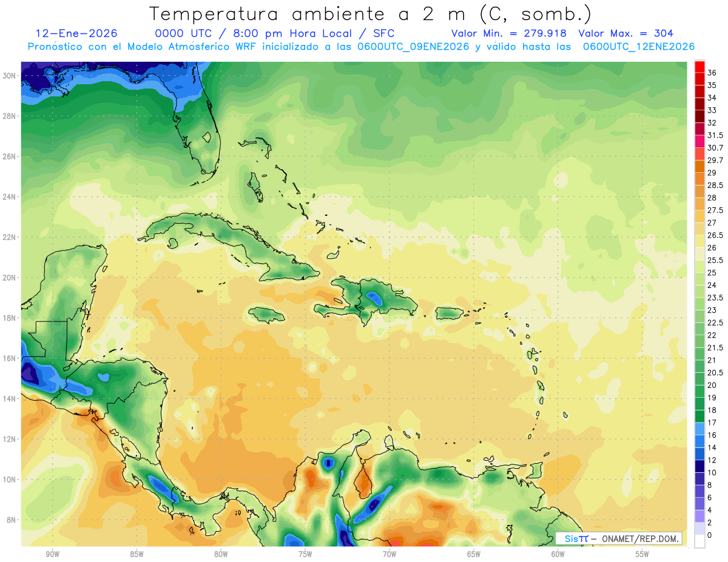Click the '55W' longitude axis label
728x562 pixels.
642,554
